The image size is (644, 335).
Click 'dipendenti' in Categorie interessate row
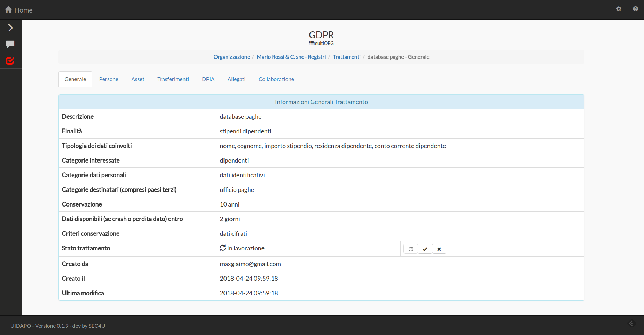234,161
